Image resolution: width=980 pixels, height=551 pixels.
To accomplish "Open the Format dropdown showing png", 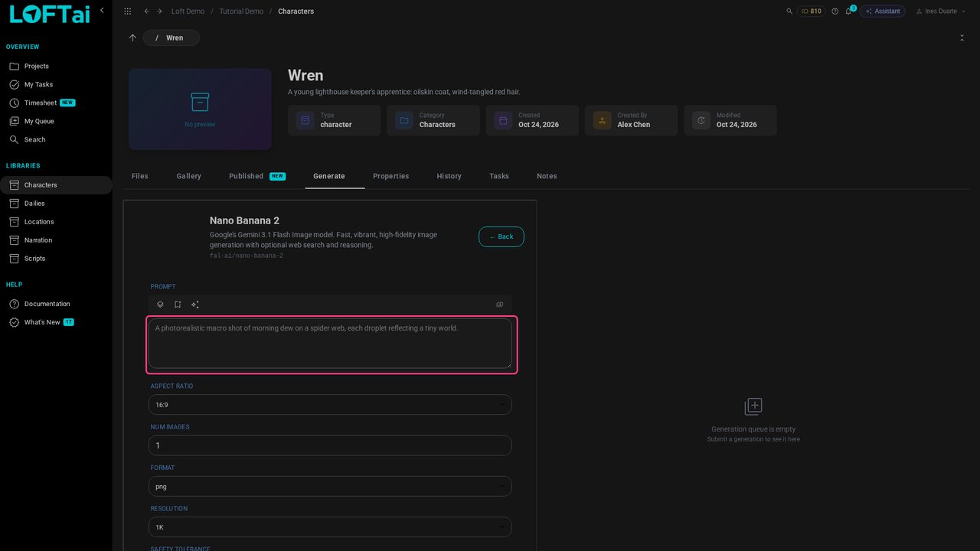I will [x=331, y=487].
